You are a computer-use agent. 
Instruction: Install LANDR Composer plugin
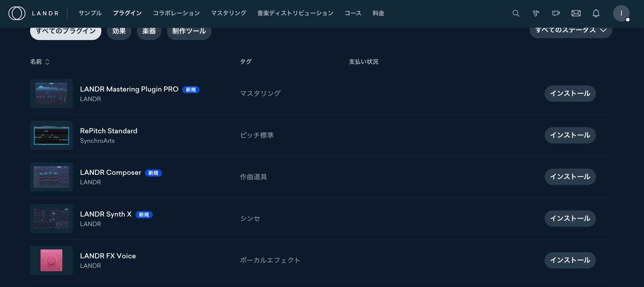(x=570, y=177)
